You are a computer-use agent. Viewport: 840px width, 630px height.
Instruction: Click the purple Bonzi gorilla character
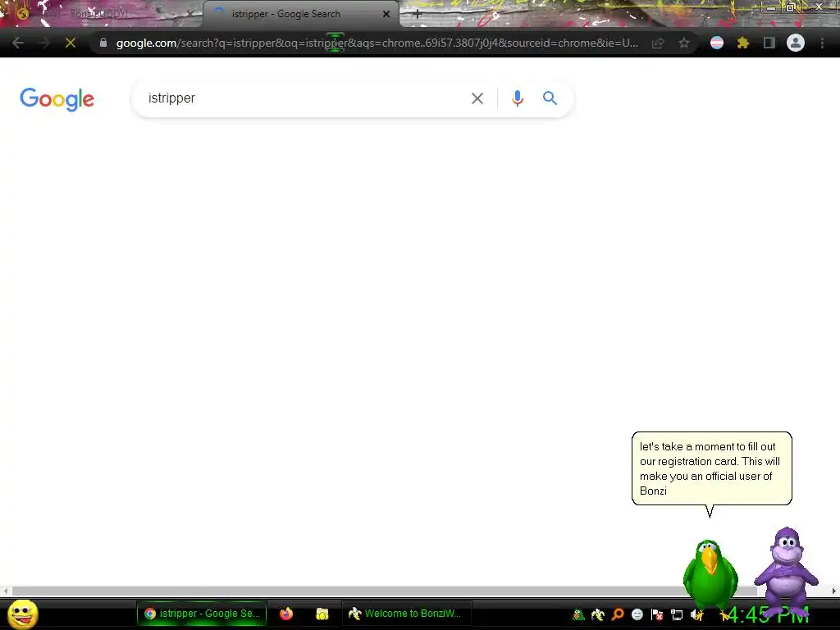coord(786,569)
